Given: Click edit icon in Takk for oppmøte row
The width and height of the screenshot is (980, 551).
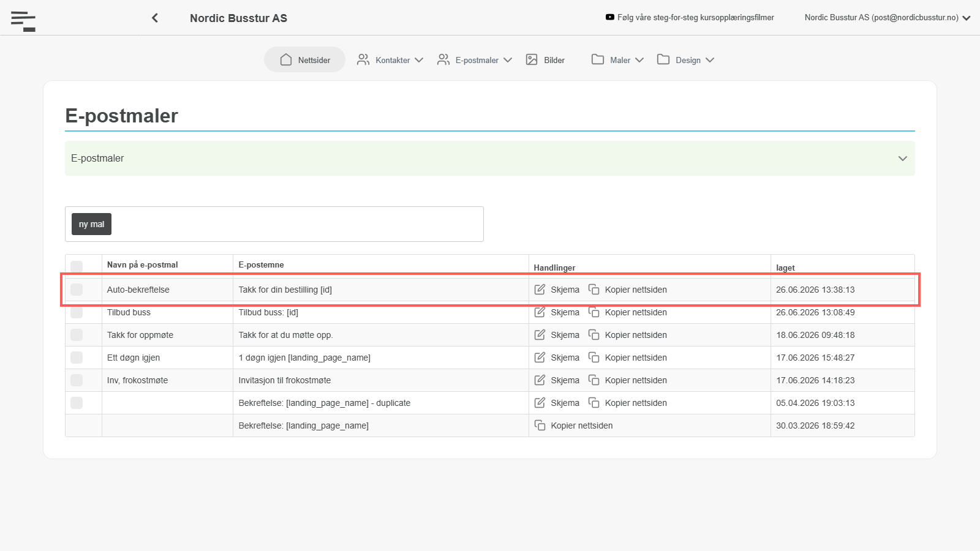Looking at the screenshot, I should click(540, 335).
